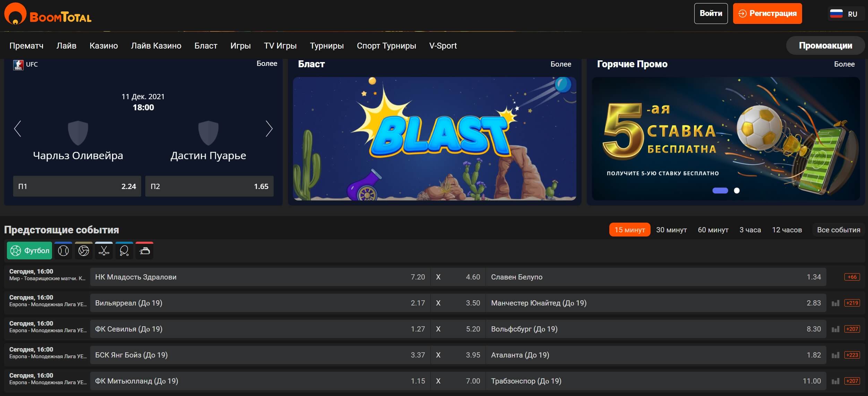The width and height of the screenshot is (868, 396).
Task: Bet on Трабзонспор (До 19) at 11.00
Action: [656, 381]
